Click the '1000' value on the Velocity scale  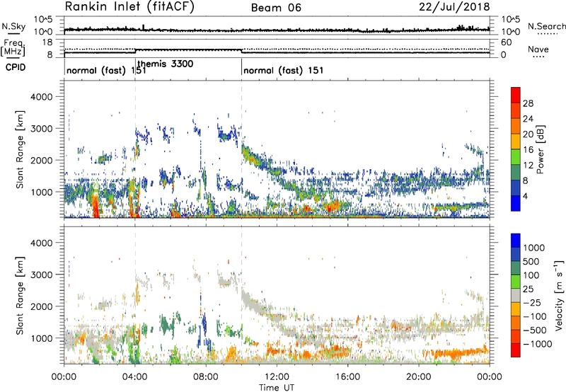click(x=534, y=248)
